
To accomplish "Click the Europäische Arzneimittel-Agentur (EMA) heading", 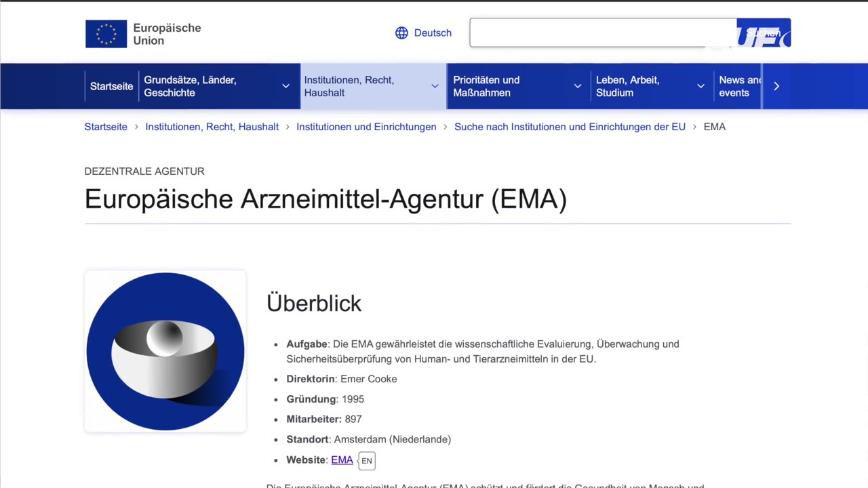I will coord(325,199).
